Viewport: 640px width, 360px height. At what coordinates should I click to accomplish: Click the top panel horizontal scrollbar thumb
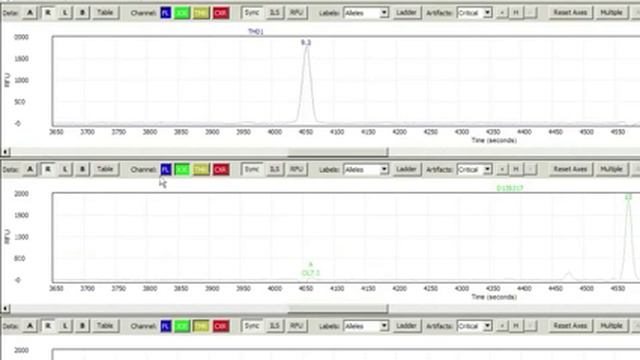(338, 152)
